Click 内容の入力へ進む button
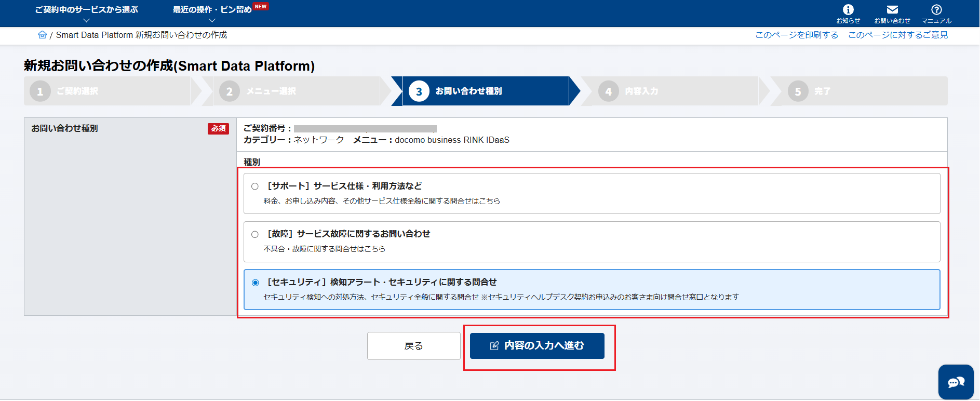 [x=537, y=346]
